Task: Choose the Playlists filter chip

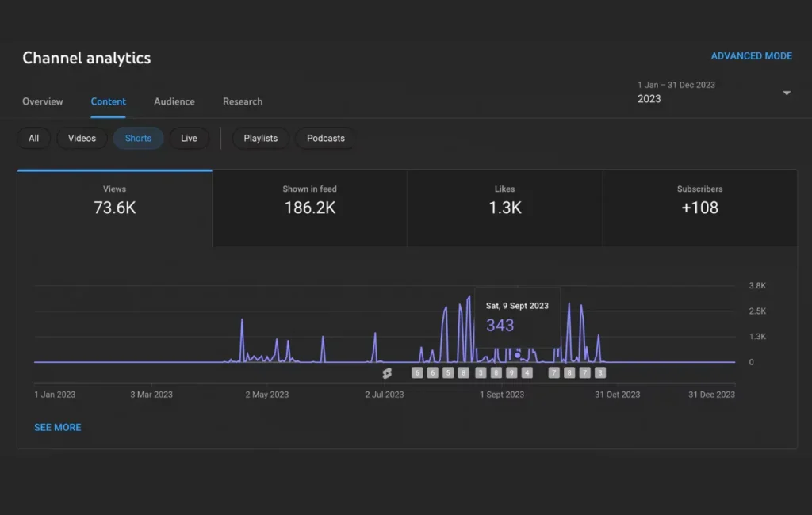Action: click(x=261, y=139)
